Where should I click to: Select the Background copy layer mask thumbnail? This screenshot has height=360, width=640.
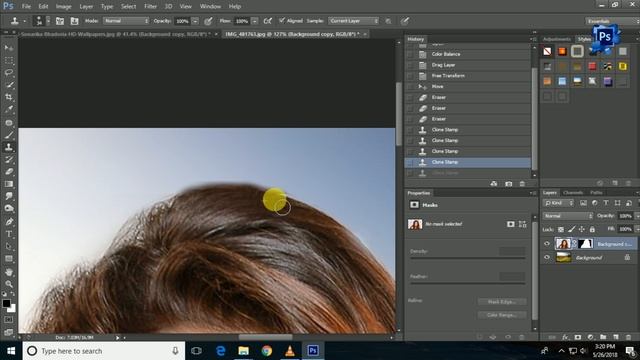tap(585, 244)
